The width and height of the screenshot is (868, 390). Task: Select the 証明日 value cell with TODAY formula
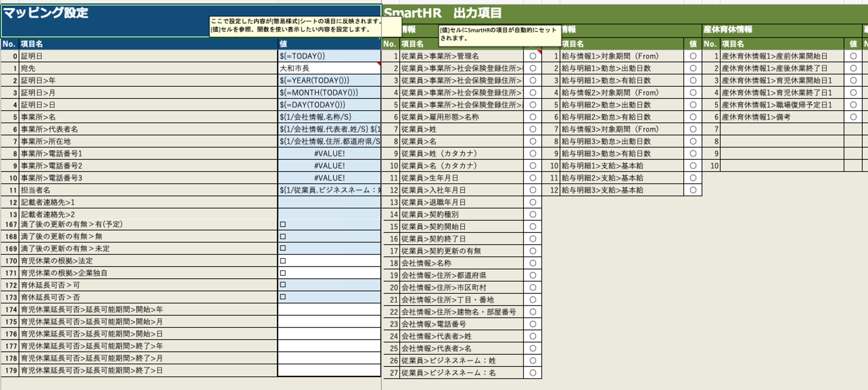click(329, 56)
